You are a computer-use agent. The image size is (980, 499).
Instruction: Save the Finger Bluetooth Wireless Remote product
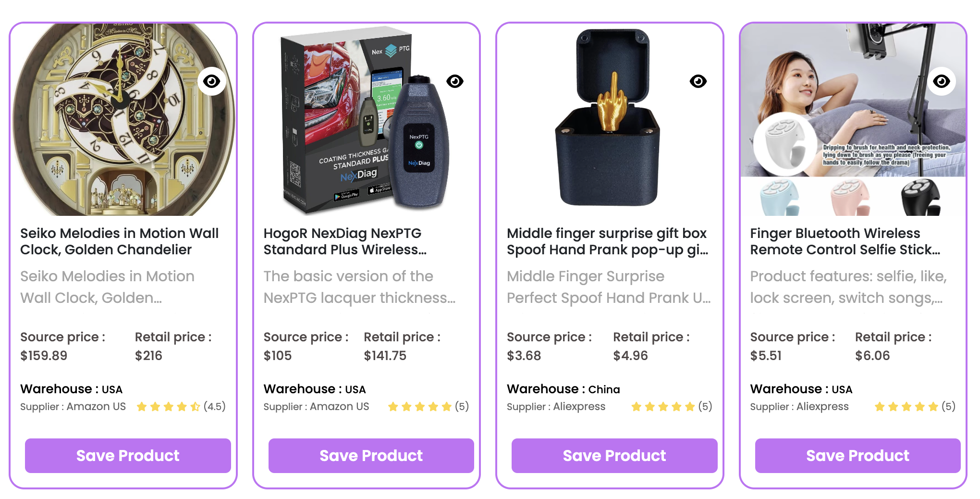[858, 455]
